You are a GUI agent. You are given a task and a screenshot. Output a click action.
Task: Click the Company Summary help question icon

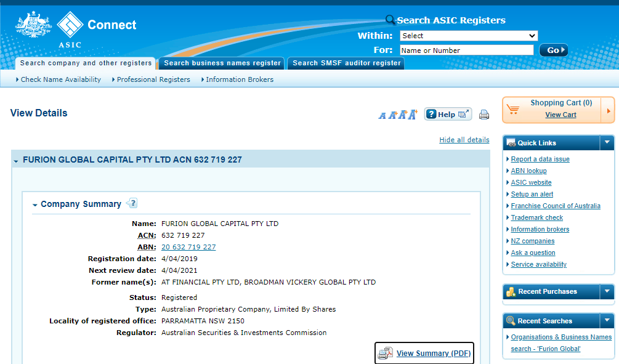click(132, 203)
